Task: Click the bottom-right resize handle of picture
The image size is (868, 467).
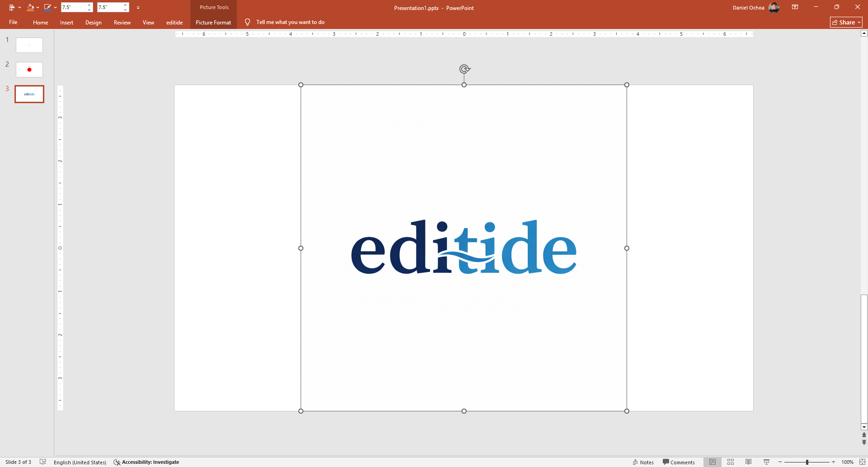Action: point(627,411)
